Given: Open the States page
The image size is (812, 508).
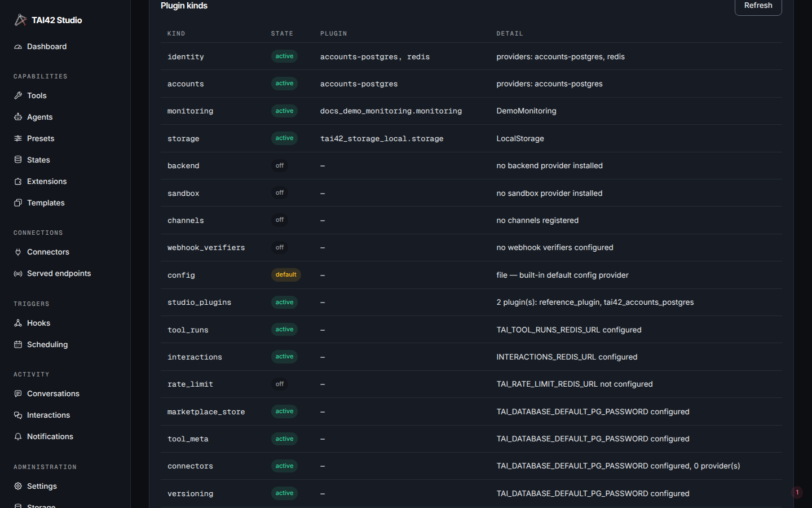Looking at the screenshot, I should (x=38, y=160).
